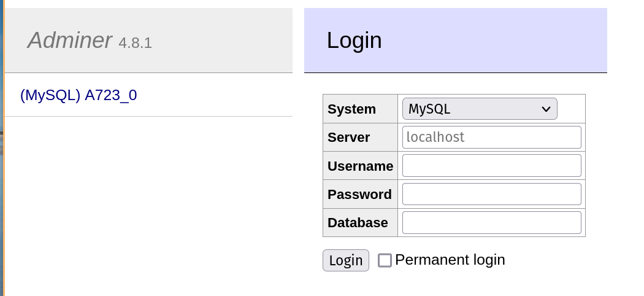Click the Login button
The width and height of the screenshot is (644, 296).
point(346,260)
